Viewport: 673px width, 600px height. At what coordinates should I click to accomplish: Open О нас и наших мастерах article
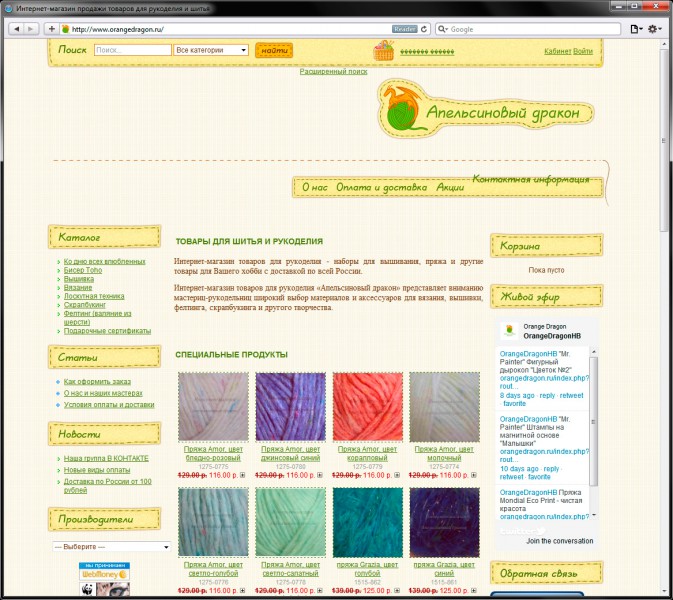[x=103, y=393]
